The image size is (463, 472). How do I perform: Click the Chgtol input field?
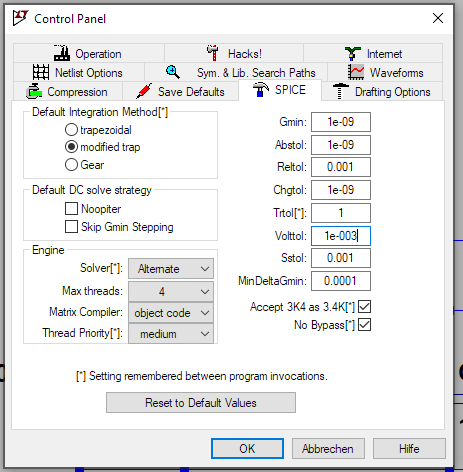tap(341, 190)
